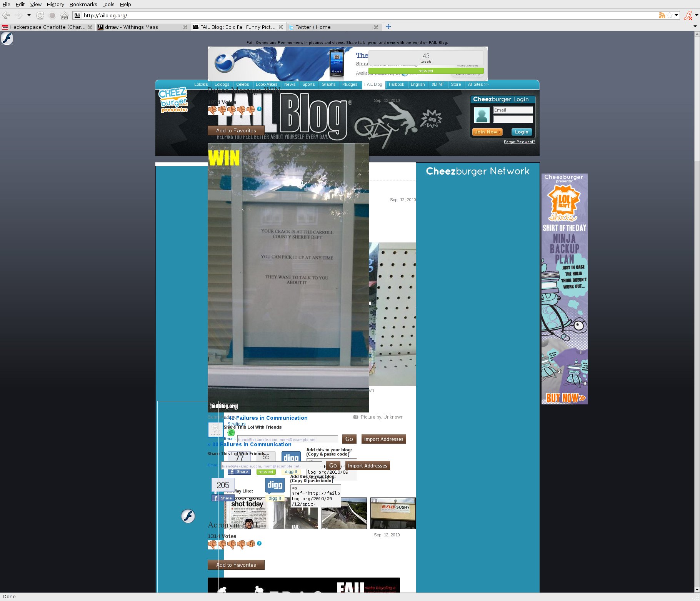Open the Loldogs site link
The width and height of the screenshot is (700, 601).
[222, 84]
